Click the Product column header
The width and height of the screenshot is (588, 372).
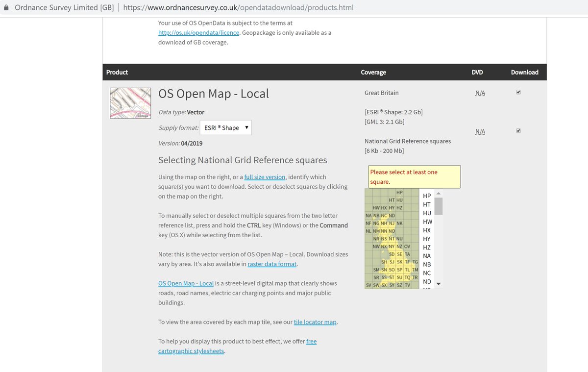point(117,72)
